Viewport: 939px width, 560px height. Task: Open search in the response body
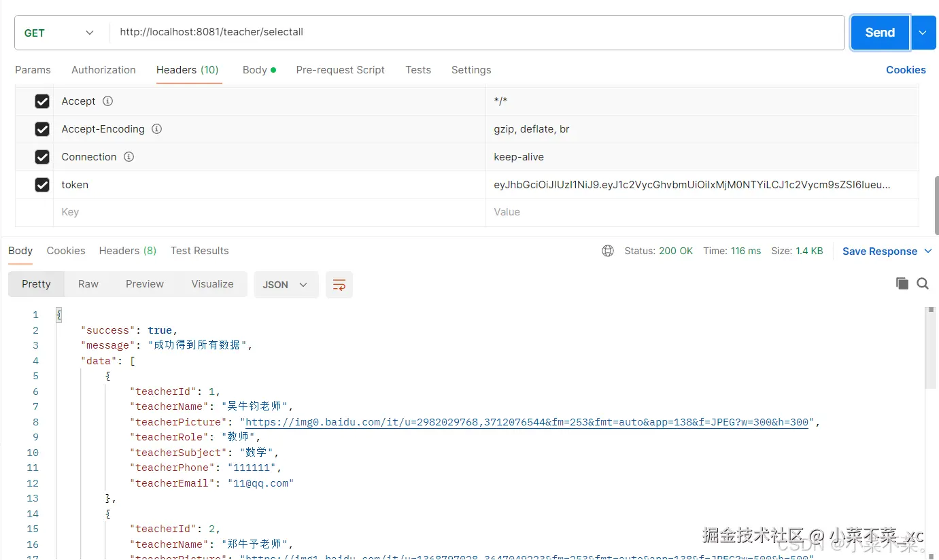click(x=923, y=283)
